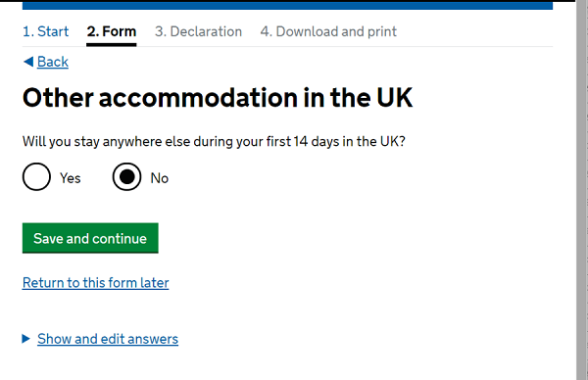Open the Return to this form later link

click(96, 283)
